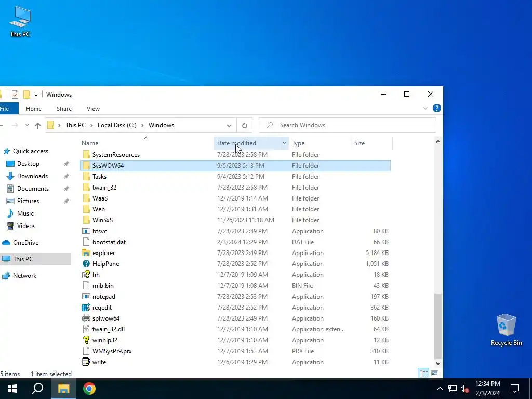This screenshot has width=532, height=399.
Task: Open the Customize Quick Access Toolbar dropdown
Action: pyautogui.click(x=36, y=95)
